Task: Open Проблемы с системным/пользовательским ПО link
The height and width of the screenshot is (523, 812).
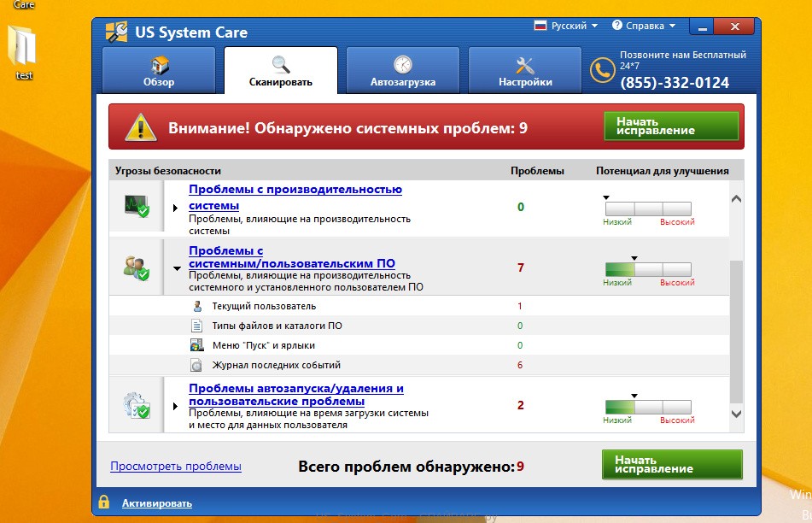Action: 291,257
